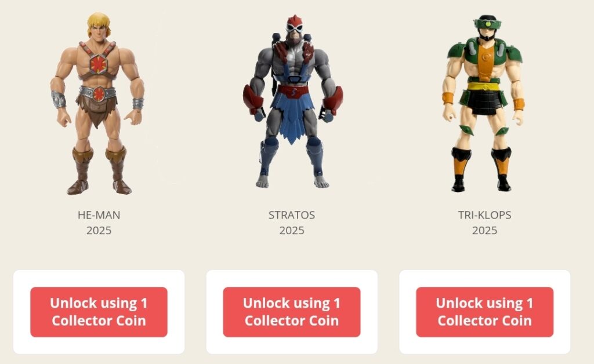Click He-Man's blond hair
594x364 pixels.
[99, 23]
